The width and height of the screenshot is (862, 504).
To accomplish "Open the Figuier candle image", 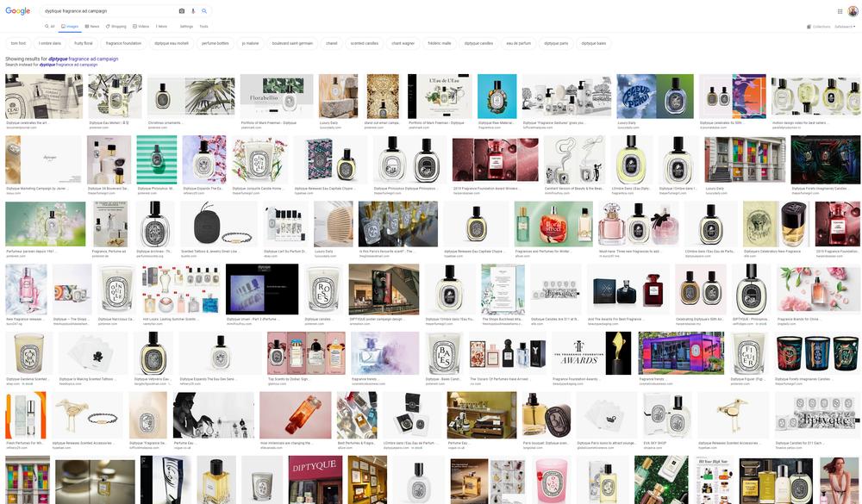I will click(x=750, y=353).
